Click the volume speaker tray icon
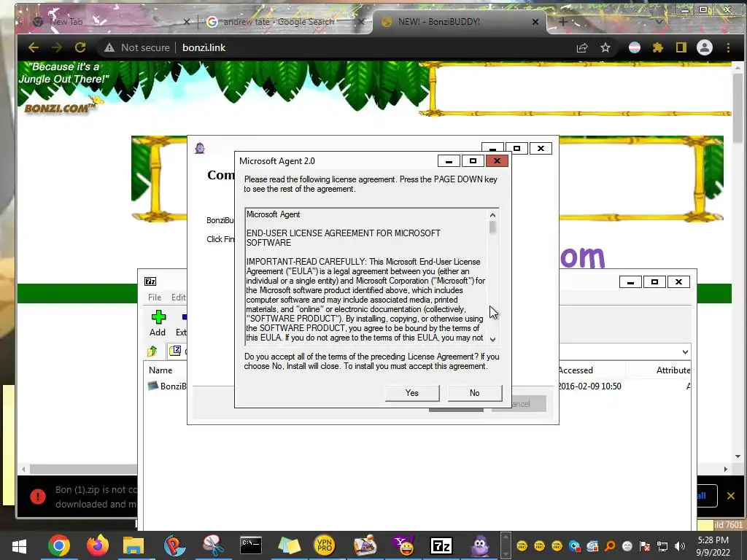Viewport: 747px width, 560px height. click(x=680, y=545)
